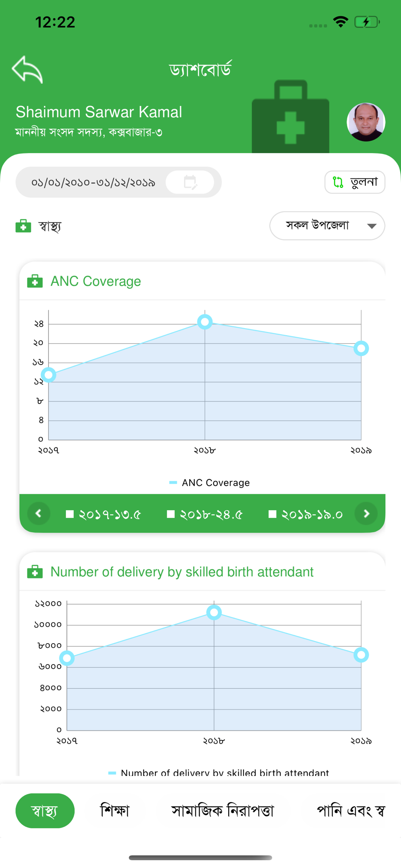Viewport: 401px width, 868px height.
Task: Switch to the সামাজিক নিরাপত্তা tab
Action: pyautogui.click(x=223, y=810)
